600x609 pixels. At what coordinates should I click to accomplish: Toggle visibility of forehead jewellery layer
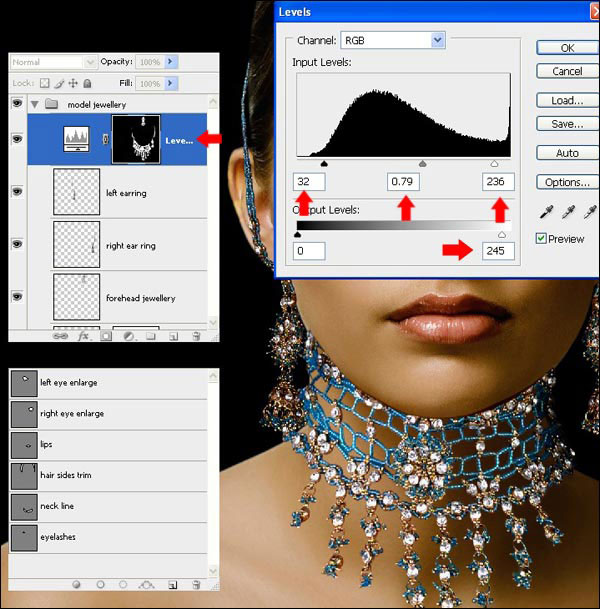click(x=16, y=297)
